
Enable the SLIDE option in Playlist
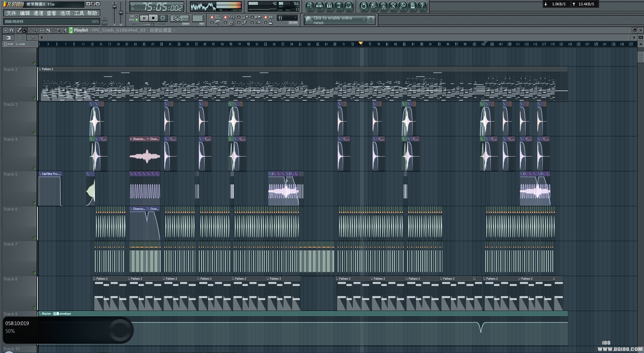(21, 44)
